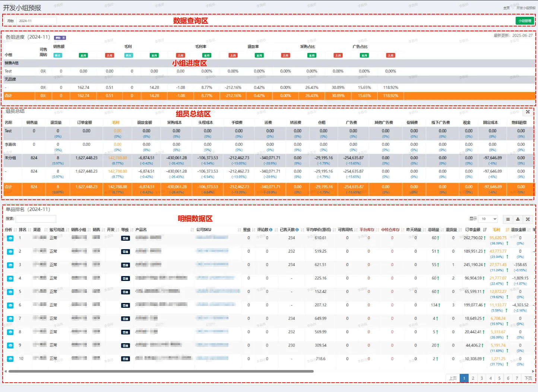
Task: Open the column list menu icon
Action: point(508,219)
